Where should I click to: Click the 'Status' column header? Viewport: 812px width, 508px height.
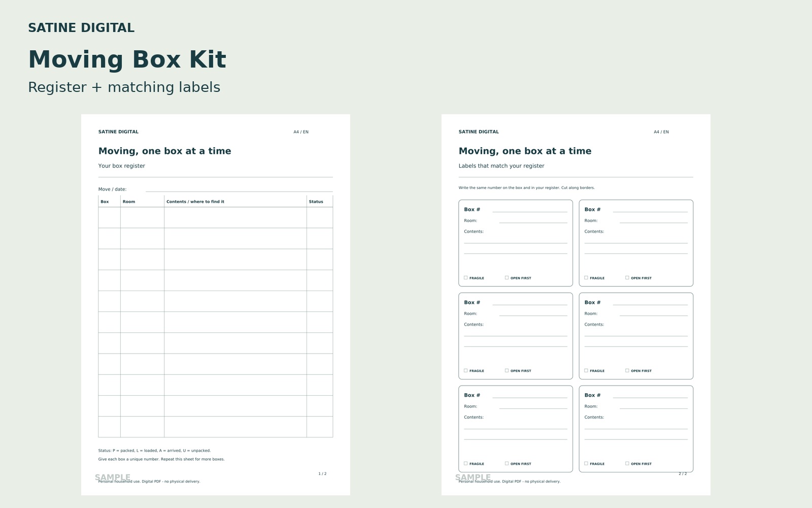[316, 202]
